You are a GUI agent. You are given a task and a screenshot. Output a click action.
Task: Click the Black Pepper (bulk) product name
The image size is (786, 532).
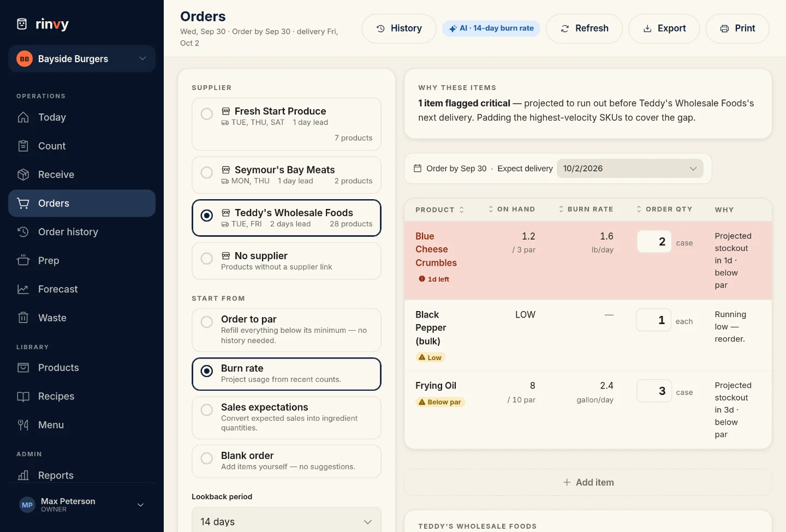(431, 328)
